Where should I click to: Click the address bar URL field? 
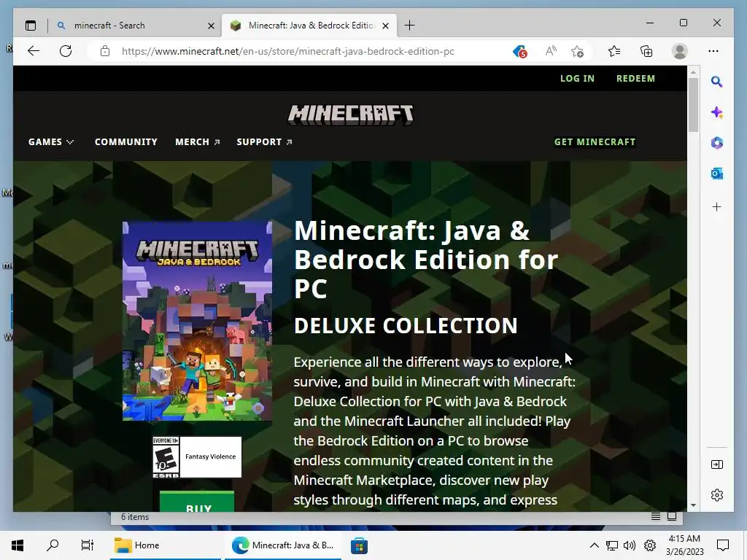pos(287,51)
